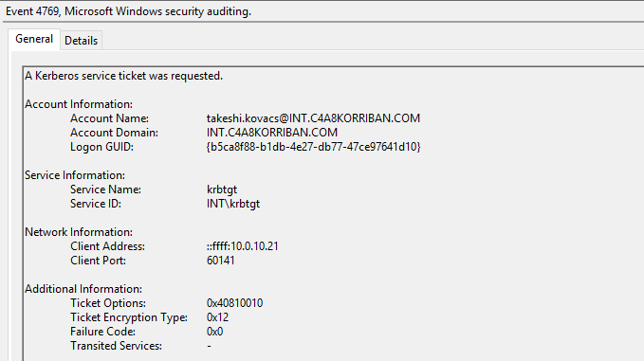Click the Ticket Options value 0x40810010

pyautogui.click(x=234, y=303)
